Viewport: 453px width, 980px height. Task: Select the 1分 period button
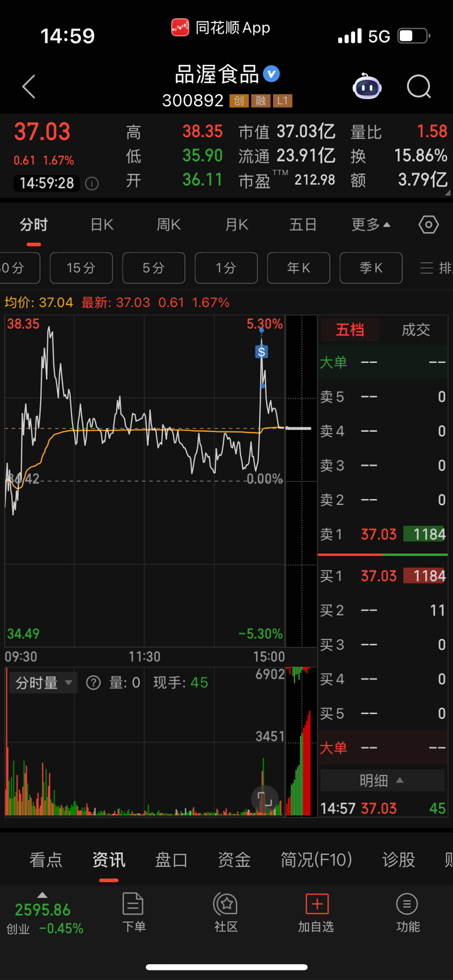click(226, 268)
